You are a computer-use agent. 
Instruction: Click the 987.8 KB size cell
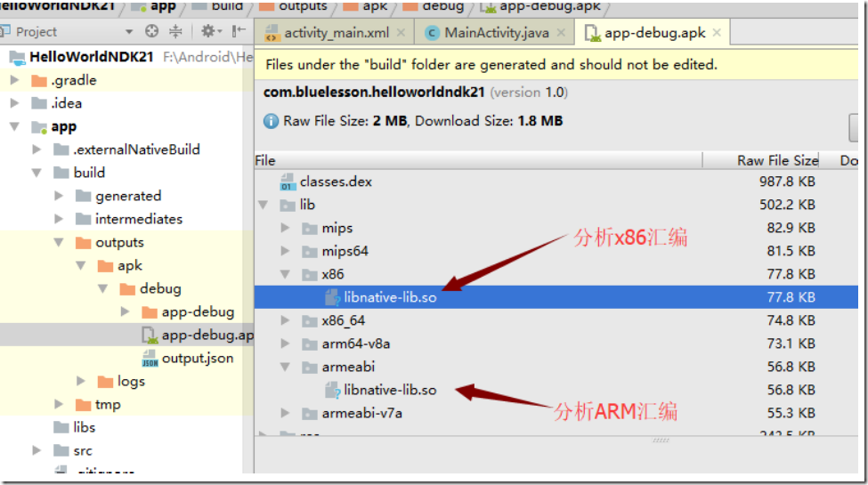787,182
